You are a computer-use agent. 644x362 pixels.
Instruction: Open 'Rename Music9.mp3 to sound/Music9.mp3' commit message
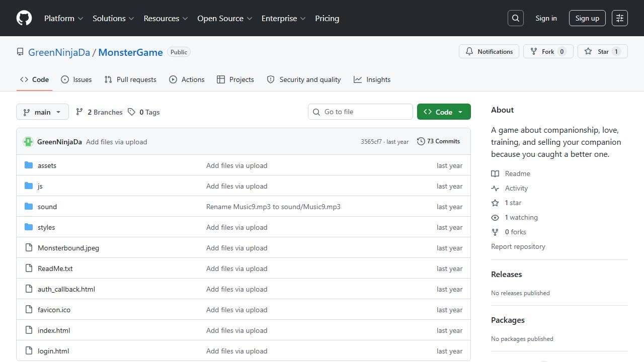click(x=273, y=207)
